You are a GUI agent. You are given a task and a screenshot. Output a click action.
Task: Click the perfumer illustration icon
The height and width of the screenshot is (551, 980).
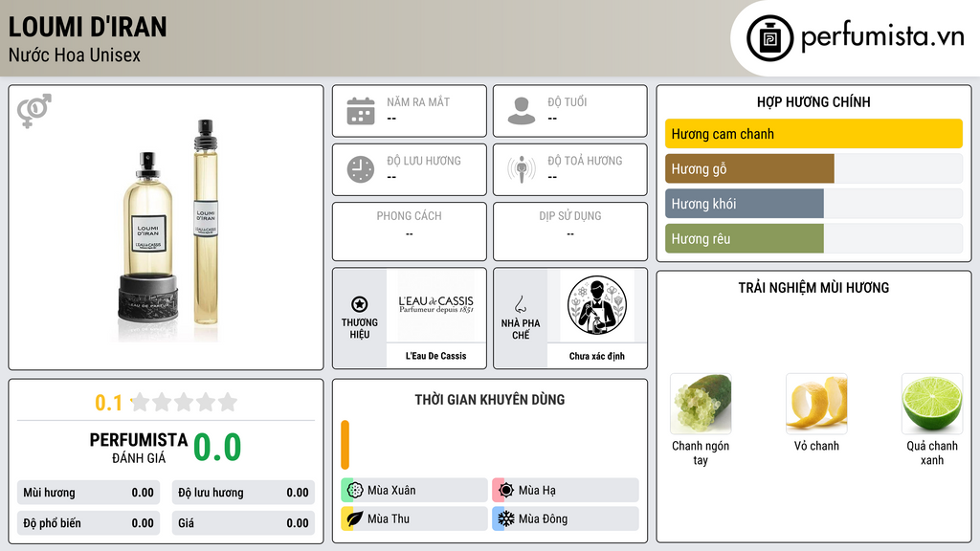[x=597, y=305]
